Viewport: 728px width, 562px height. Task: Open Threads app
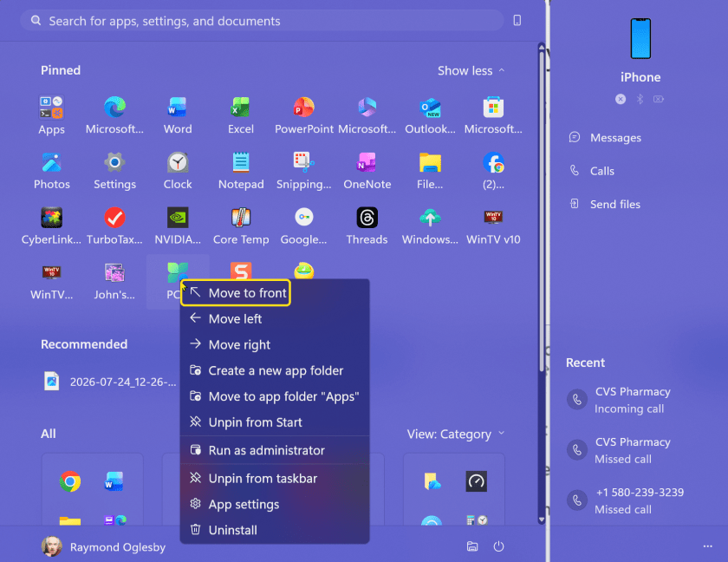(x=367, y=225)
